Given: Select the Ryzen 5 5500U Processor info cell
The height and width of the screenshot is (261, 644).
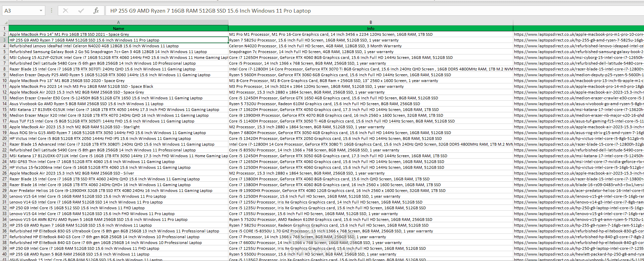Looking at the screenshot, I should 371,254.
